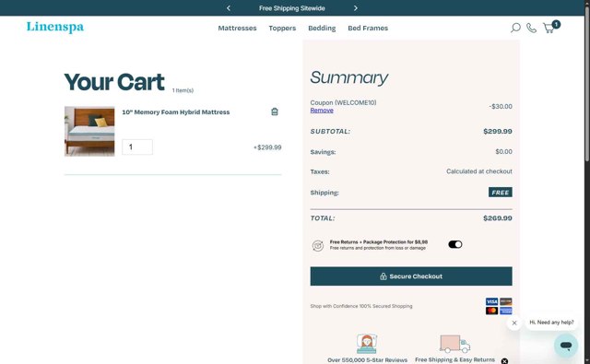The width and height of the screenshot is (590, 364).
Task: Click the 5-Star Reviews illustration
Action: click(x=367, y=344)
